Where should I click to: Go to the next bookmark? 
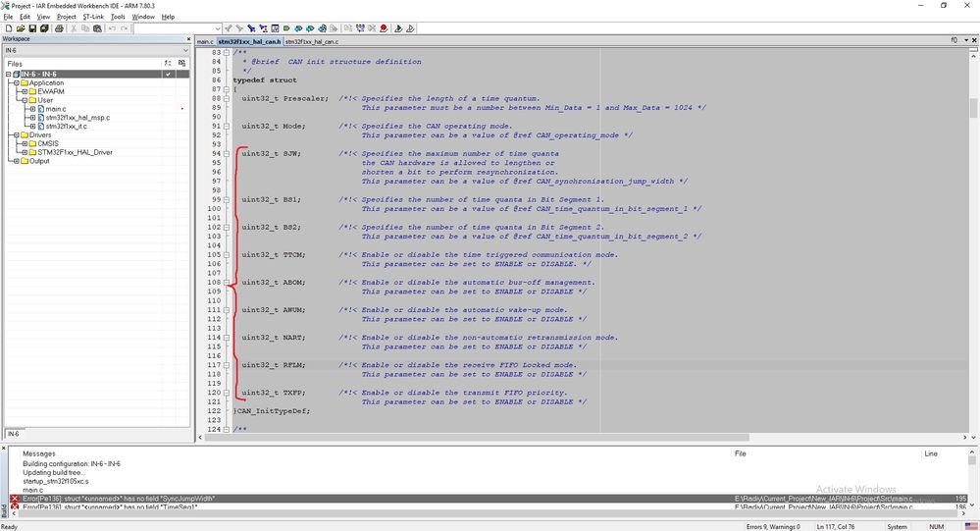(x=310, y=28)
